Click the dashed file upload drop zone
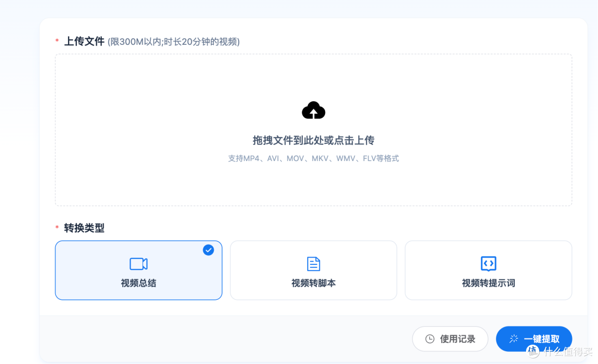Image resolution: width=598 pixels, height=364 pixels. pos(313,130)
